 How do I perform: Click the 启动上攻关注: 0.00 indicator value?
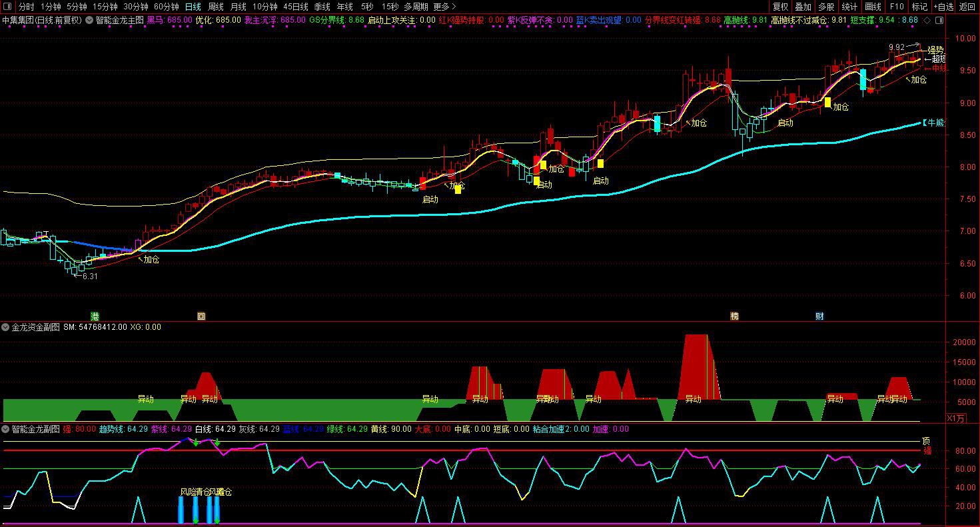[402, 20]
